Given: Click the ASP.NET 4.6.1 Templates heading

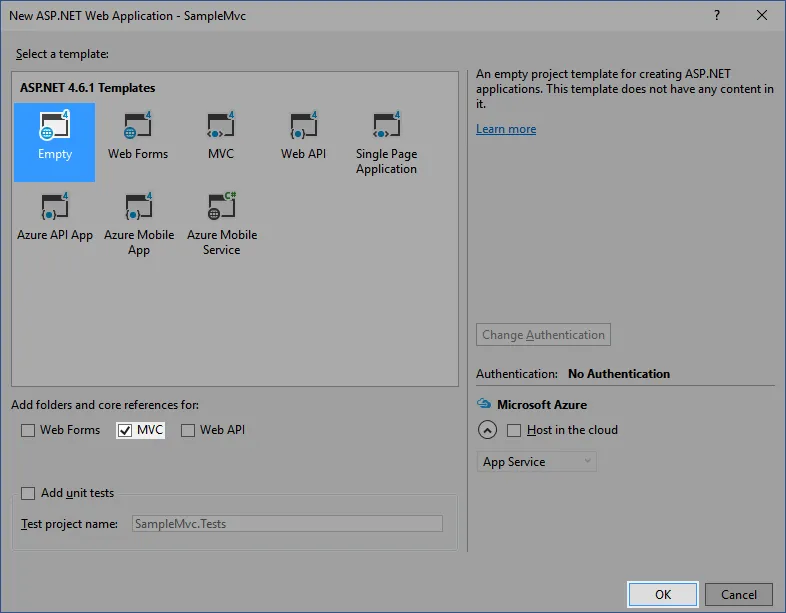Looking at the screenshot, I should [x=88, y=88].
